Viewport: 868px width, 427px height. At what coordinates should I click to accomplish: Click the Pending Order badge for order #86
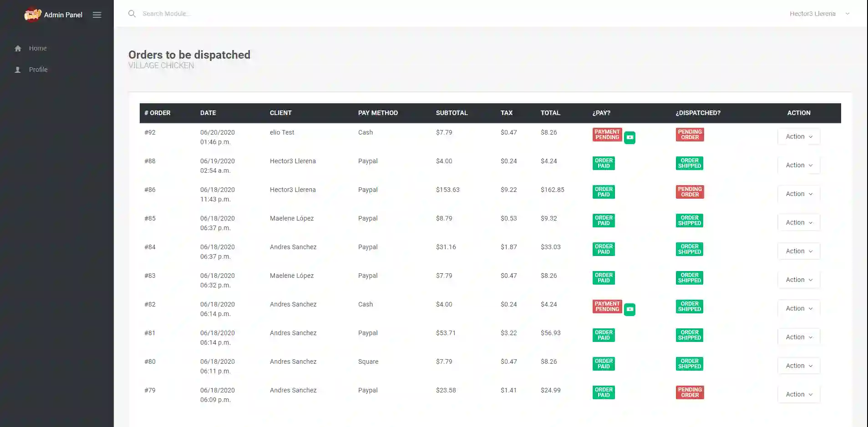[690, 192]
